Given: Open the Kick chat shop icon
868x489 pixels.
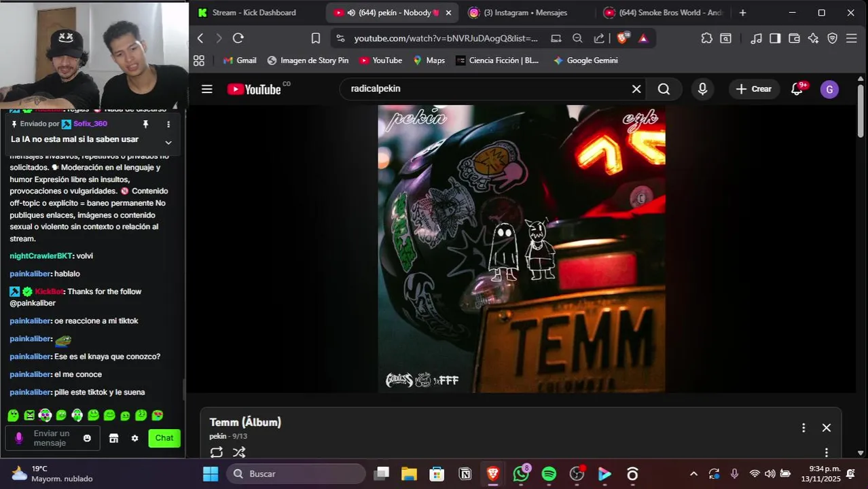Looking at the screenshot, I should pyautogui.click(x=114, y=438).
